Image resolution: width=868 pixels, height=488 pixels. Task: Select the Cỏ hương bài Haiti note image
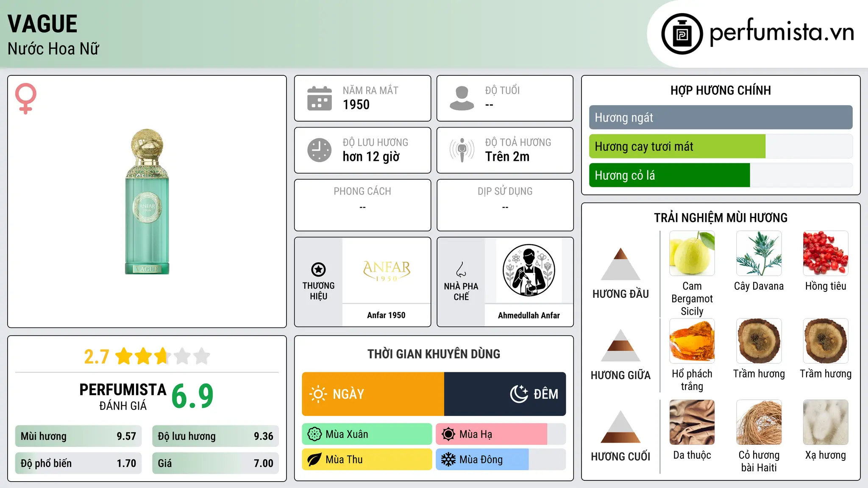[759, 422]
